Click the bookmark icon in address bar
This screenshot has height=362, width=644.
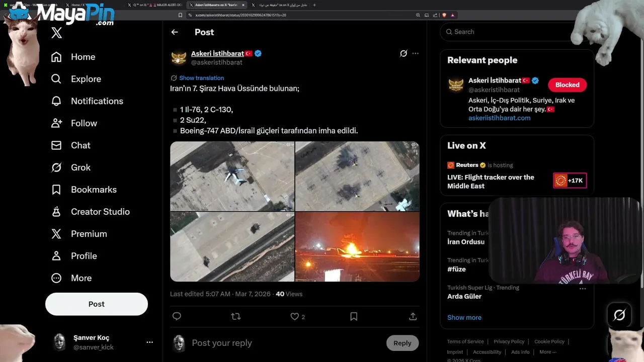[180, 15]
